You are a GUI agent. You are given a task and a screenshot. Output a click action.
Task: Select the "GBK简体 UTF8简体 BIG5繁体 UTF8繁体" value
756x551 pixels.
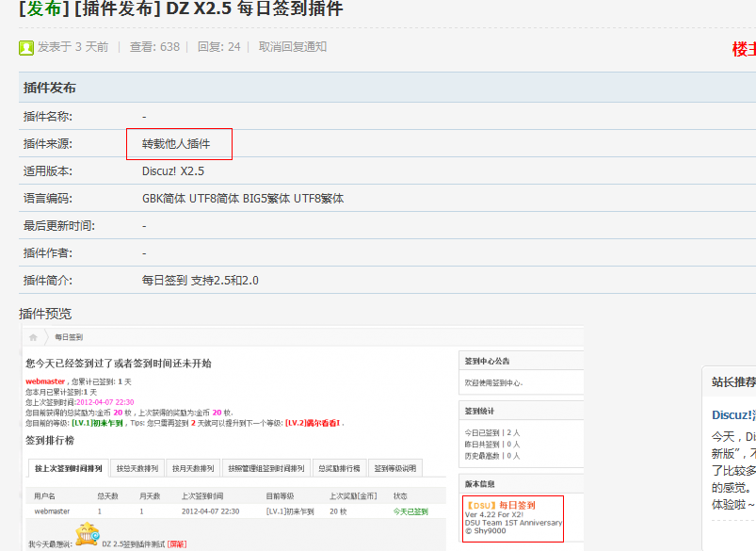(x=243, y=199)
